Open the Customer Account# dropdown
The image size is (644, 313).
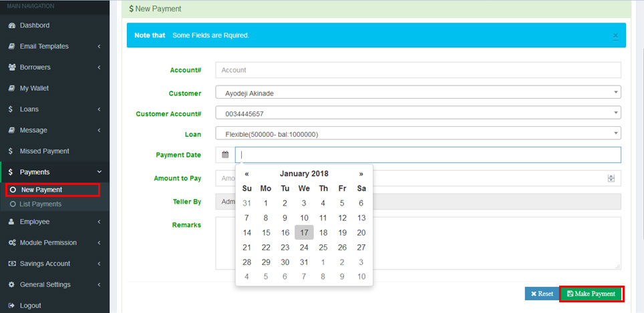pos(418,113)
